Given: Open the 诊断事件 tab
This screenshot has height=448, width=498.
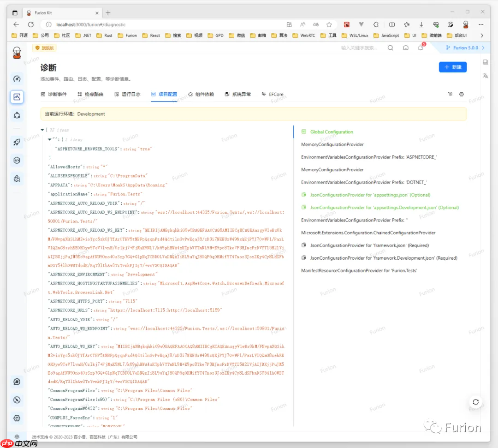Looking at the screenshot, I should (x=53, y=94).
